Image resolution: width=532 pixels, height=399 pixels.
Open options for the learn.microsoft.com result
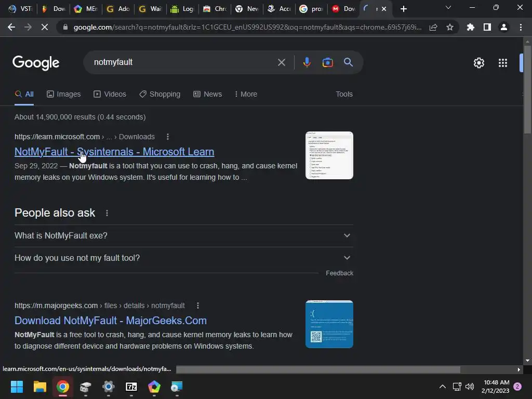click(x=168, y=137)
